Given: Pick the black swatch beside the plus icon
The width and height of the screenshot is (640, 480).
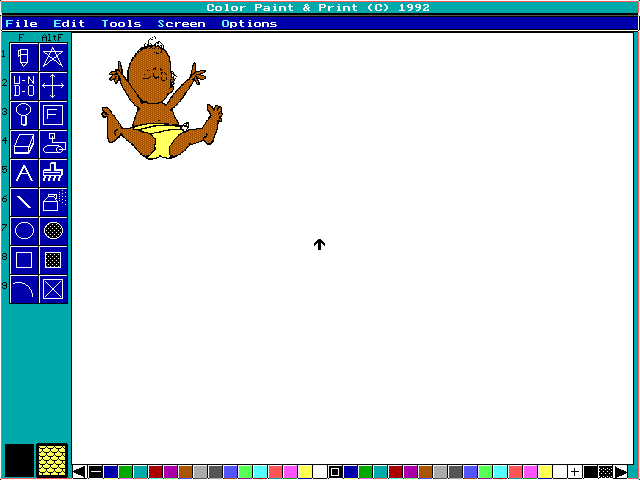Looking at the screenshot, I should tap(590, 472).
